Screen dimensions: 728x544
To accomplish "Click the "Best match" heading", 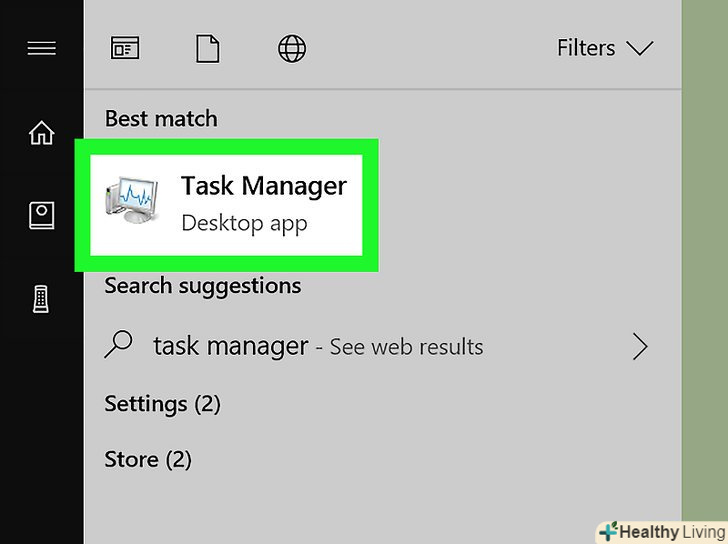I will (x=160, y=118).
